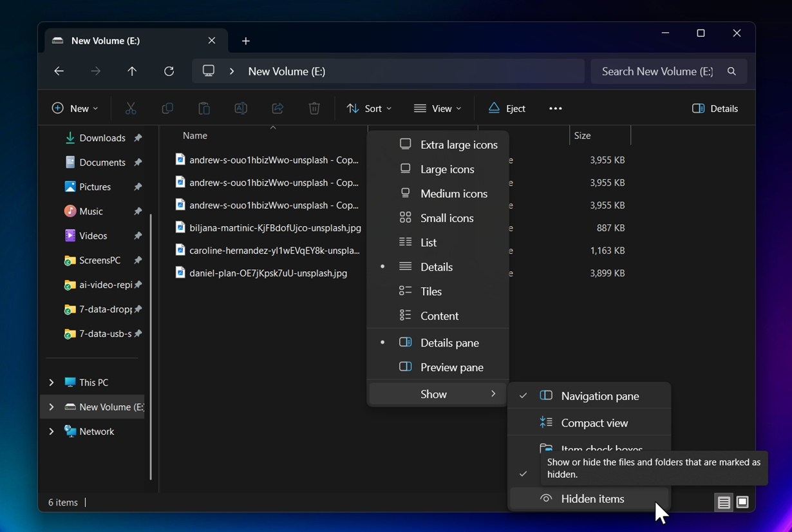Open the New item button
This screenshot has width=792, height=532.
click(x=75, y=108)
